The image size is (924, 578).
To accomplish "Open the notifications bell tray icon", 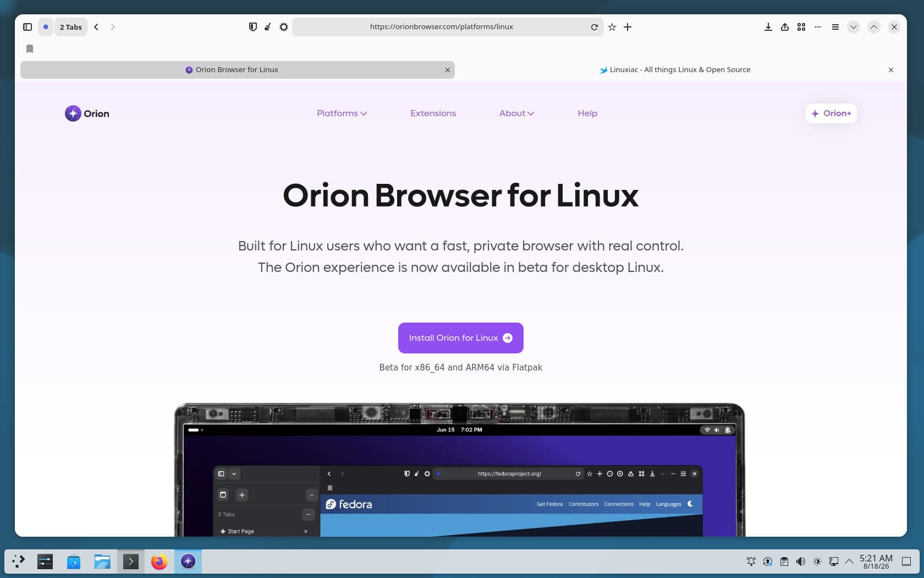I will coord(751,561).
